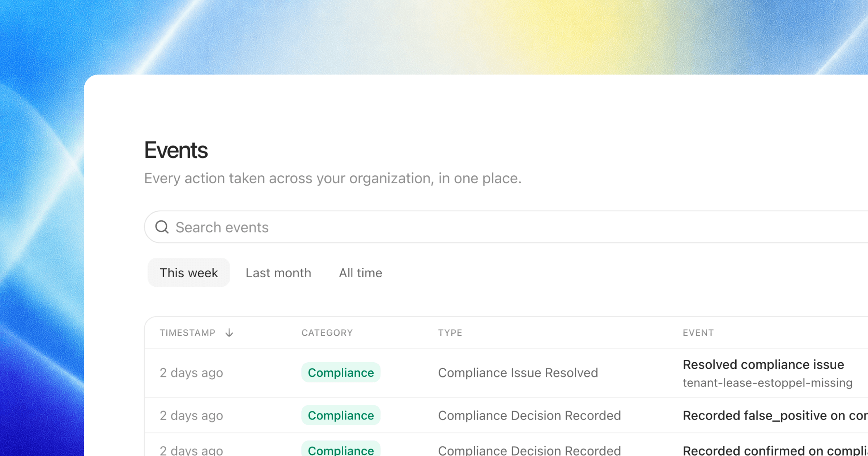Click the Every action taken subtitle text
Viewport: 868px width, 456px height.
pos(333,178)
